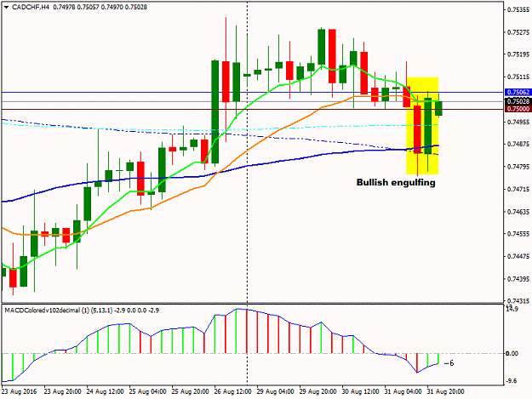Click the 0.74315 price axis value
Viewport: 532px width, 399px height.
pos(518,300)
